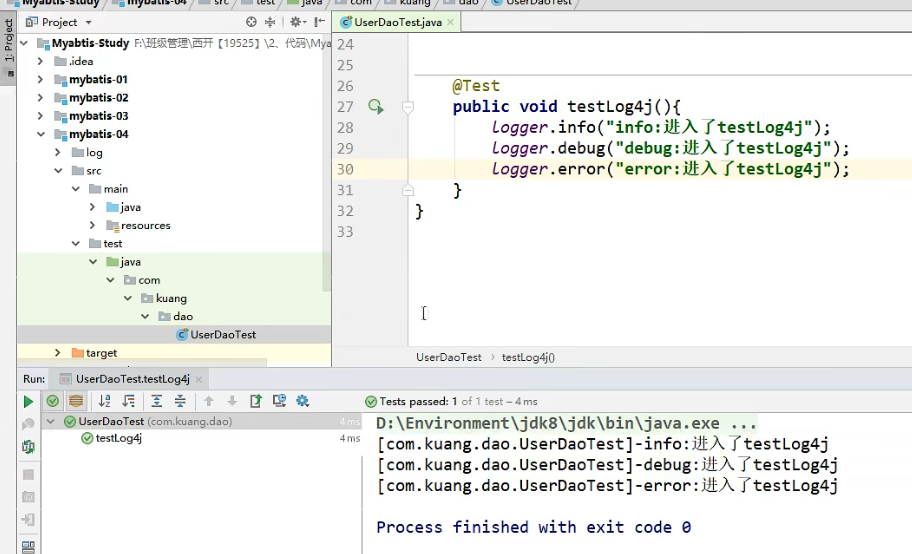Expand the mybatis-02 module
This screenshot has height=554, width=912.
(40, 98)
